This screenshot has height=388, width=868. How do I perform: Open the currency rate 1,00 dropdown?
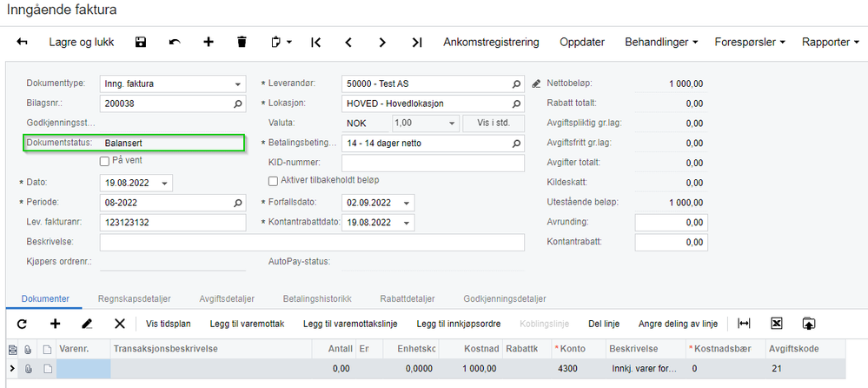(x=452, y=123)
